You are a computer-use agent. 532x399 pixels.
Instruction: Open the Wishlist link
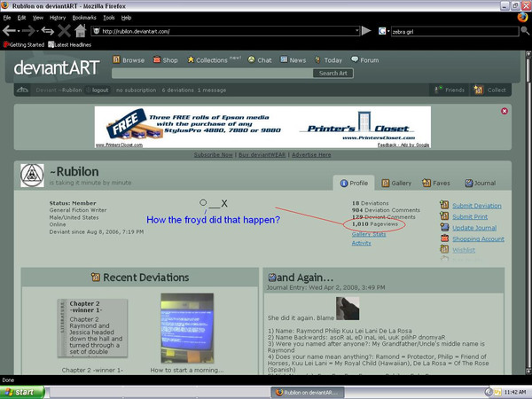coord(464,250)
